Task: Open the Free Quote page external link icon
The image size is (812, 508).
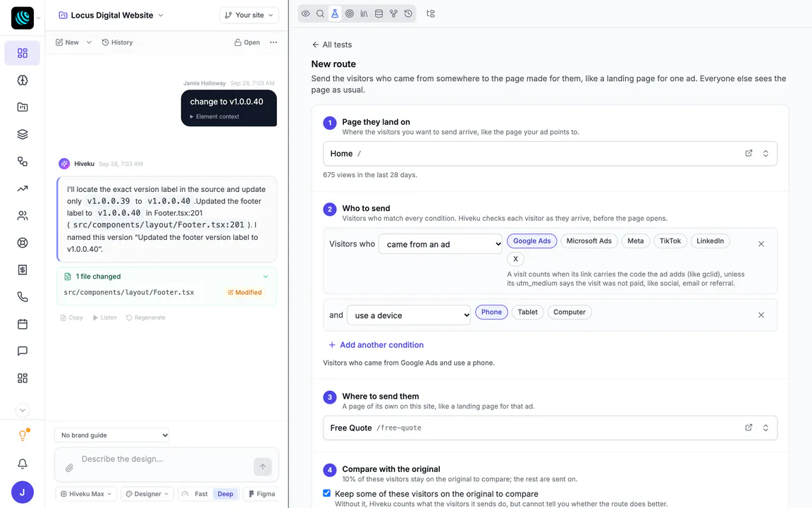Action: pos(749,428)
